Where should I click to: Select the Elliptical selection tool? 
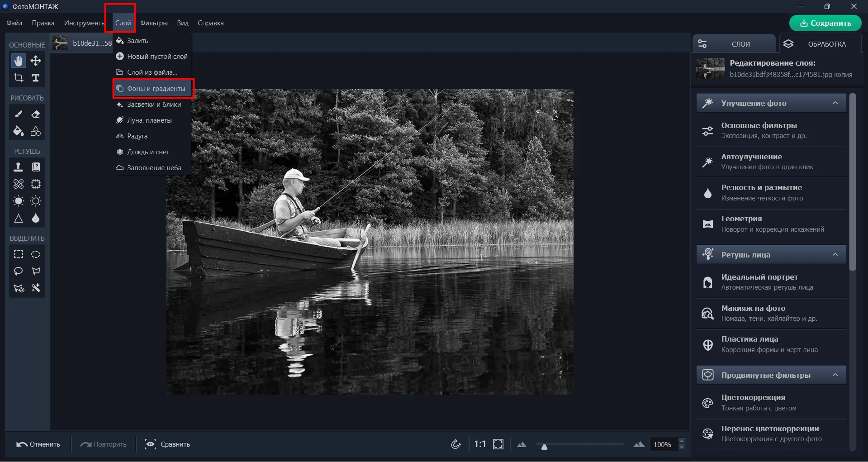tap(36, 254)
